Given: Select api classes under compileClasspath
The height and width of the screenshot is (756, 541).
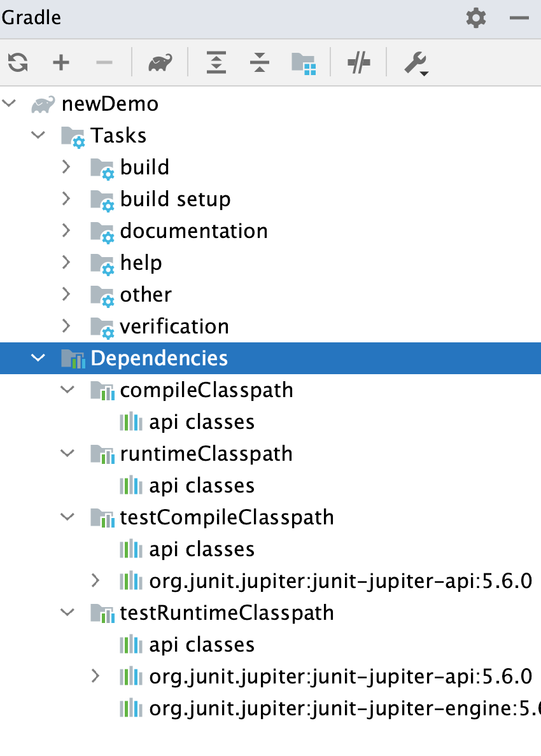Looking at the screenshot, I should pyautogui.click(x=202, y=421).
